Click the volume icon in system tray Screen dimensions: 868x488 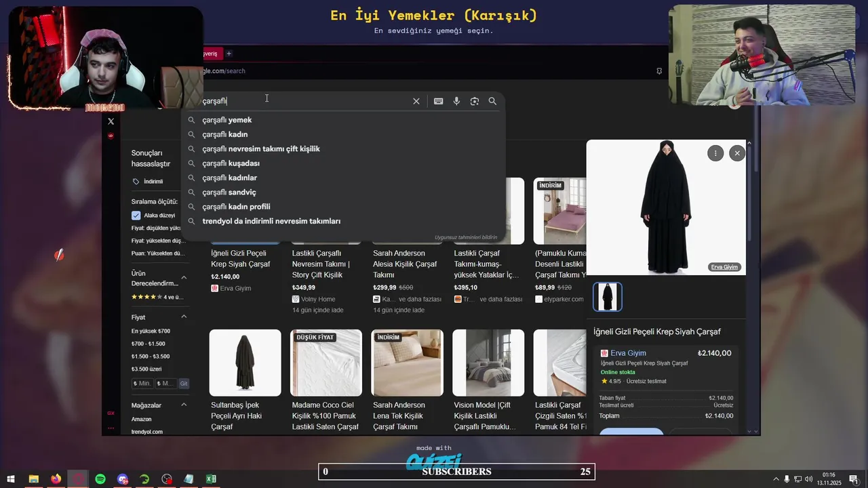(x=808, y=479)
